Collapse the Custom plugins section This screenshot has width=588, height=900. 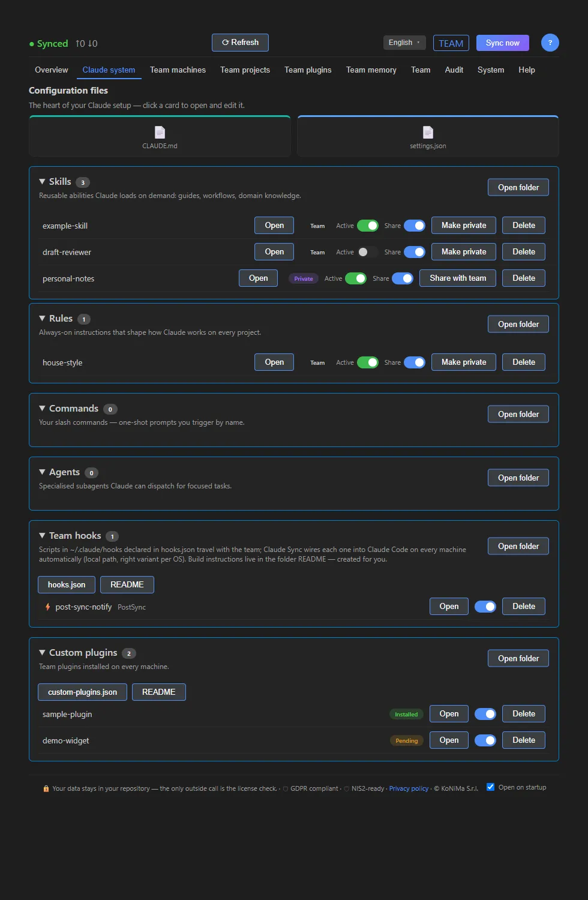point(42,652)
